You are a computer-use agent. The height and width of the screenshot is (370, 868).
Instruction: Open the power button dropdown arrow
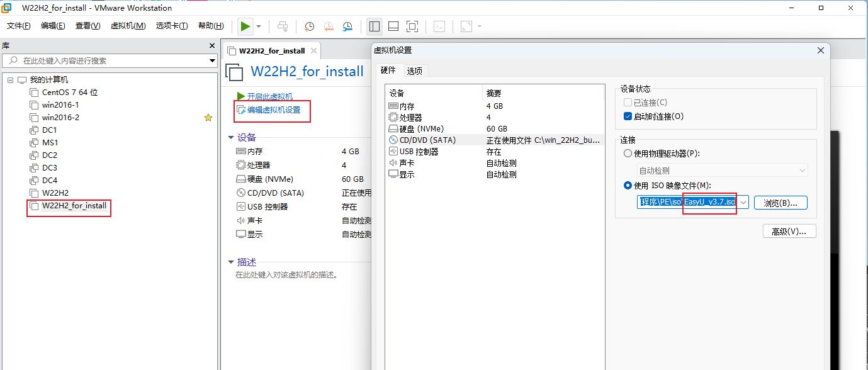(x=259, y=26)
